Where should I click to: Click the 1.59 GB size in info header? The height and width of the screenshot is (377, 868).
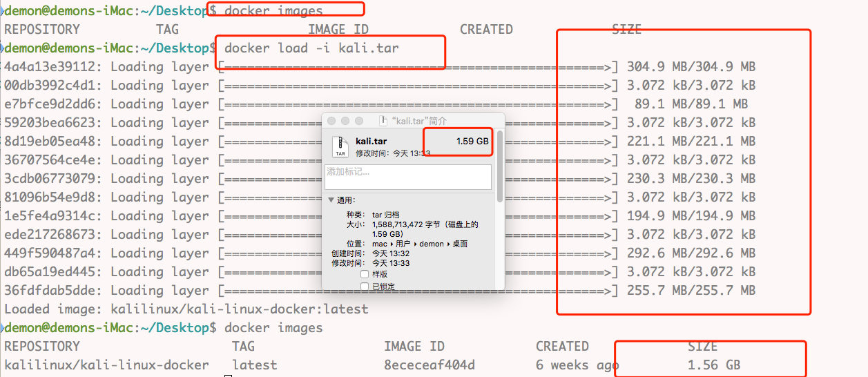(x=472, y=141)
